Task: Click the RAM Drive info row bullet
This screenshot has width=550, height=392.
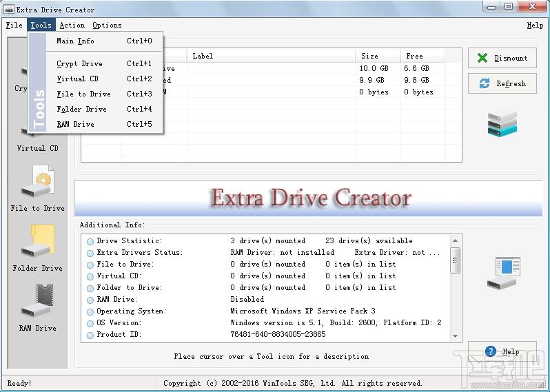Action: pyautogui.click(x=90, y=300)
